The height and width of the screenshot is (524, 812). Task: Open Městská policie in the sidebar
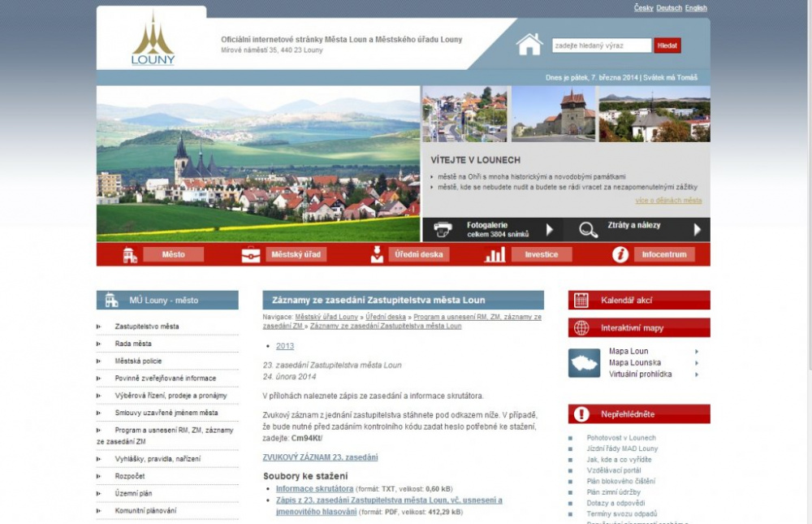click(x=138, y=361)
